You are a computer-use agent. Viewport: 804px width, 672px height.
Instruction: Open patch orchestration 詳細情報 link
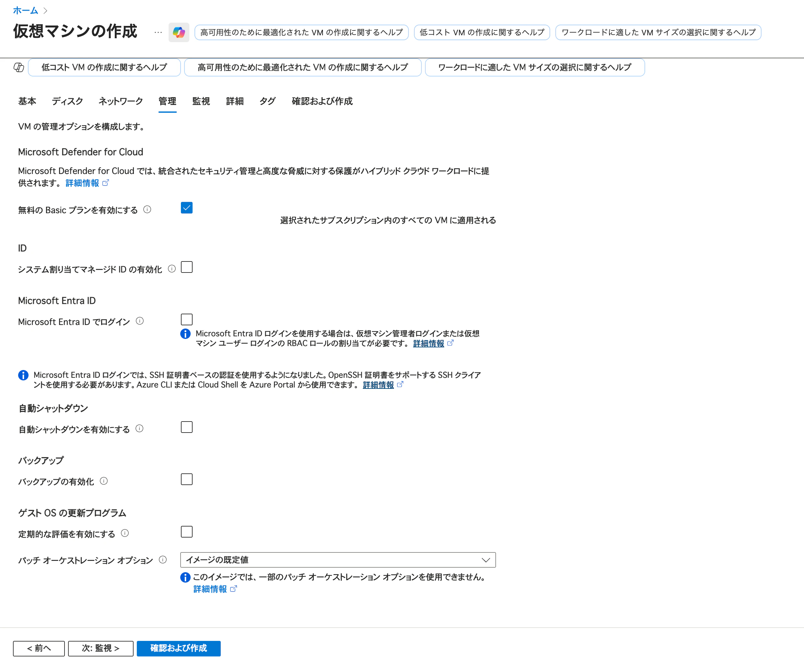(210, 589)
